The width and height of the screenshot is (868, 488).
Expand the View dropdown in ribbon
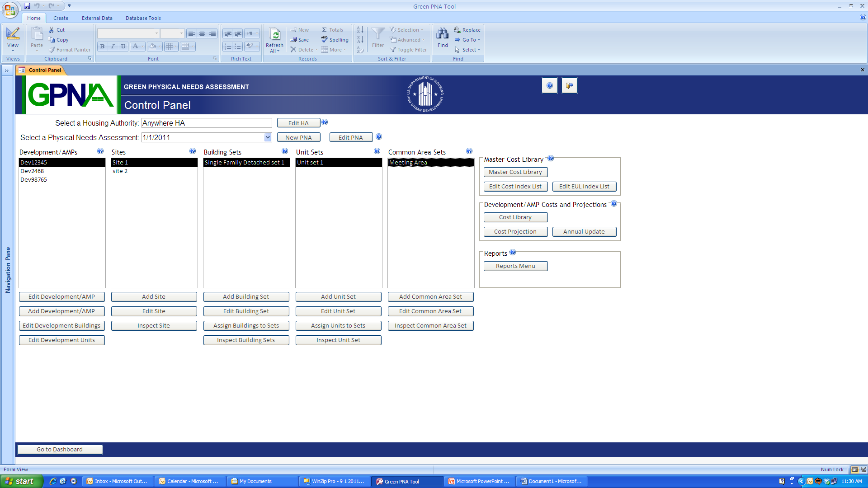[13, 50]
